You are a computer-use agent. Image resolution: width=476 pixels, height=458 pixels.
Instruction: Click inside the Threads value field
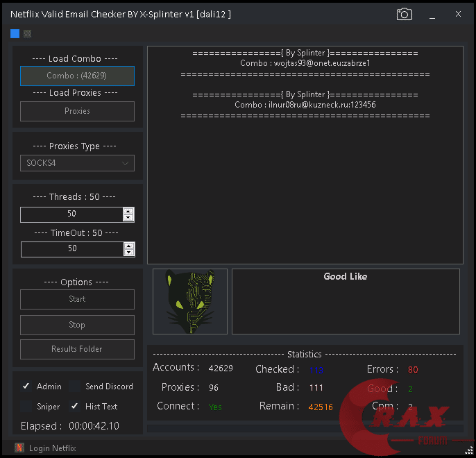71,214
